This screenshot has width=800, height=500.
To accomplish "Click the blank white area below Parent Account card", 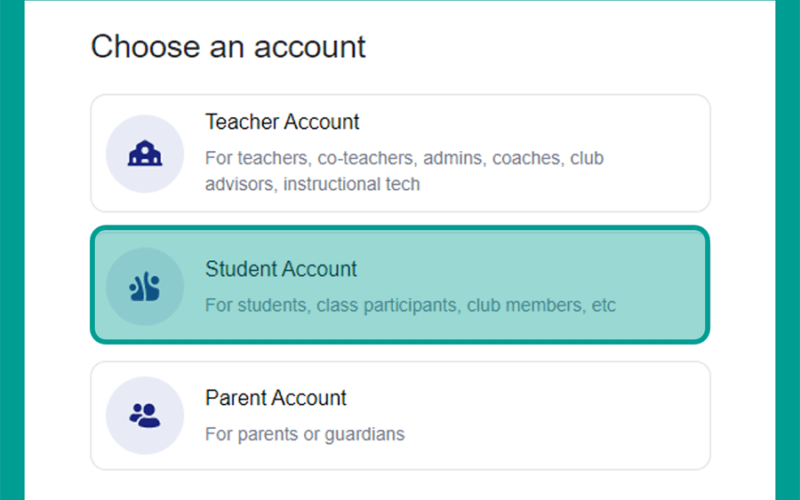I will [x=400, y=486].
